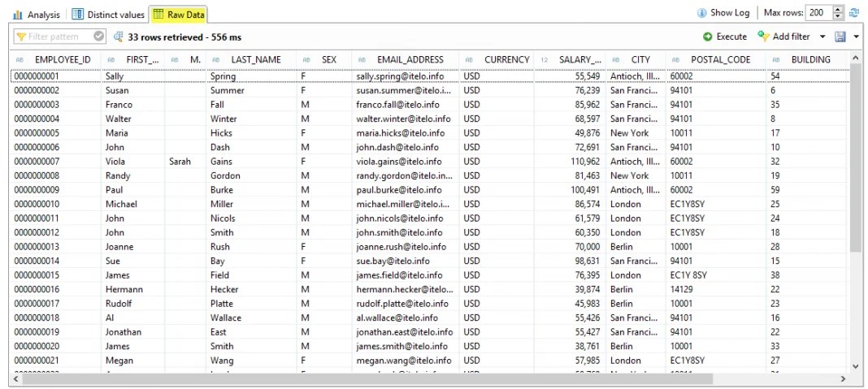Click the numeric type icon on SALARY column
Screen dimensions: 868x389
click(x=545, y=60)
